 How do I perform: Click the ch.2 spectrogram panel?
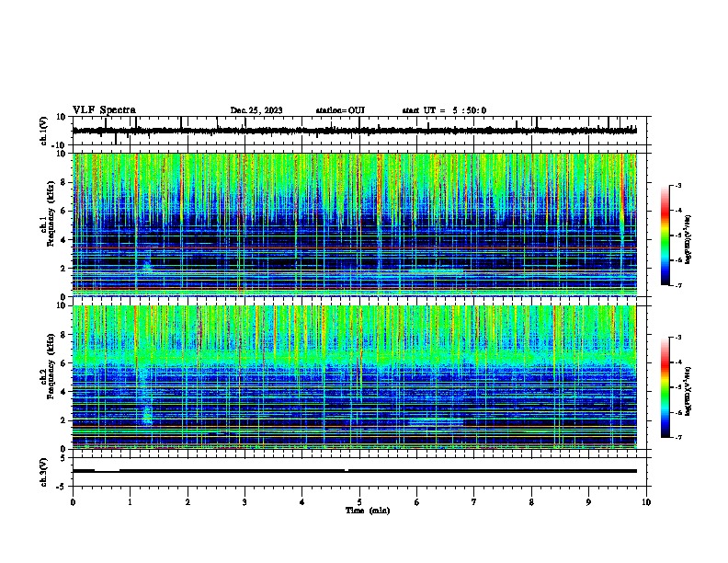355,377
